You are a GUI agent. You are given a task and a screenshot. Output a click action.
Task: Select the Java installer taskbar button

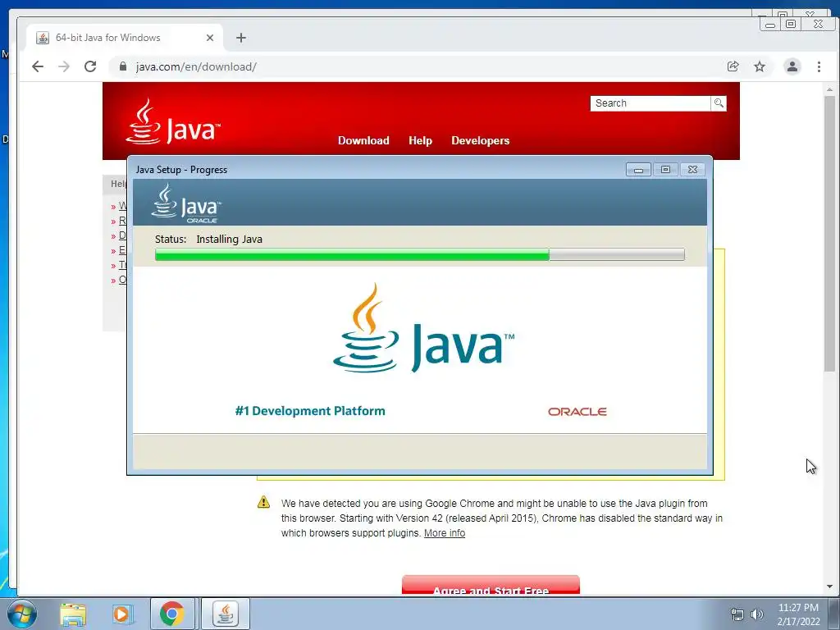[x=226, y=614]
